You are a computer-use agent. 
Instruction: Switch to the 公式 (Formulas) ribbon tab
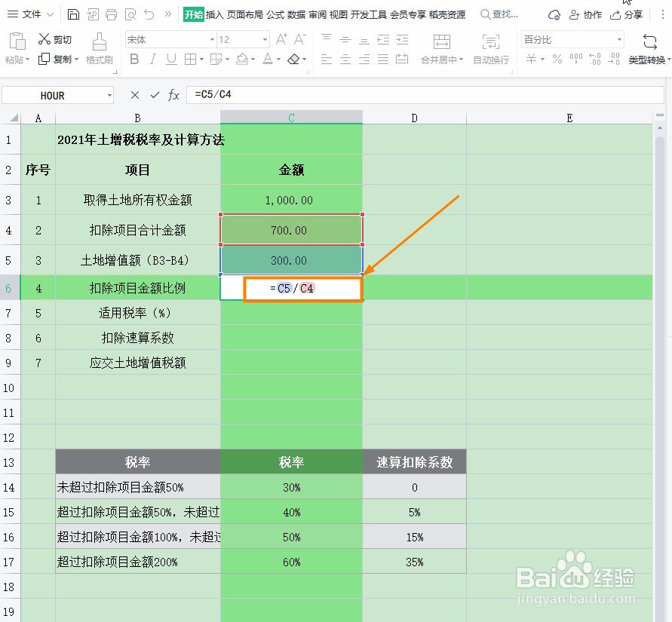pos(275,14)
